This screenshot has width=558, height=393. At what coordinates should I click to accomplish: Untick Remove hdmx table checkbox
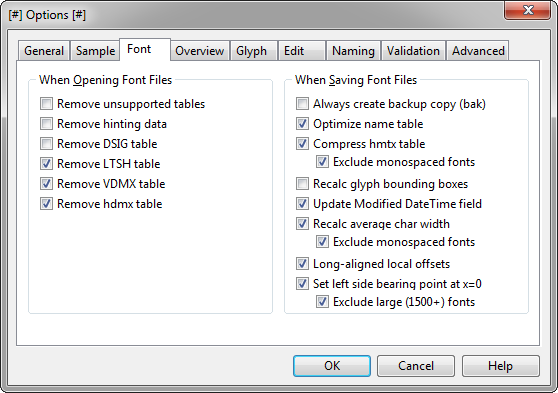click(x=46, y=204)
